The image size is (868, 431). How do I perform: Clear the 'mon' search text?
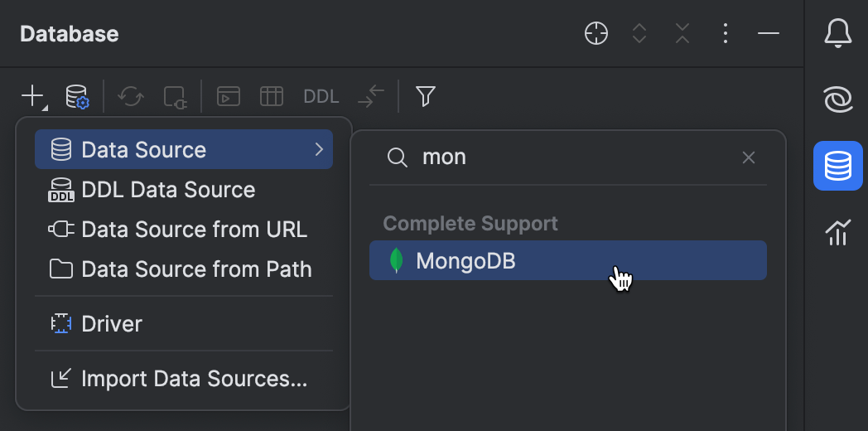click(x=749, y=157)
